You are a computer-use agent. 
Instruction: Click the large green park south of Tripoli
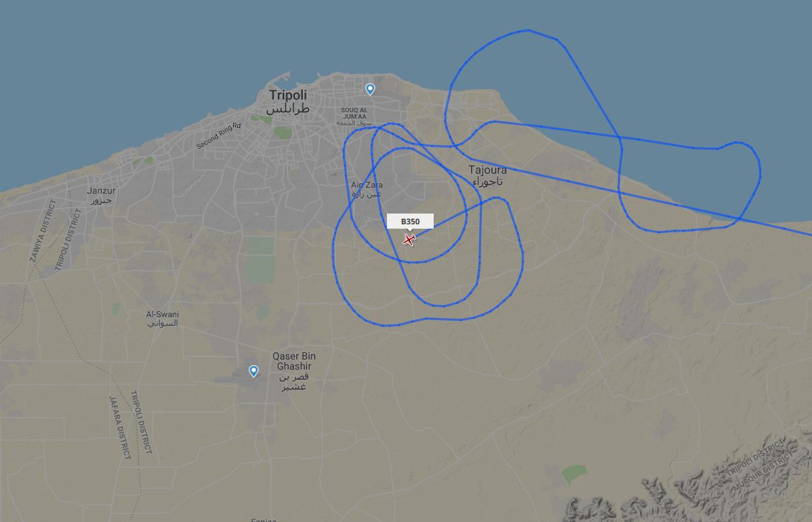tap(260, 260)
